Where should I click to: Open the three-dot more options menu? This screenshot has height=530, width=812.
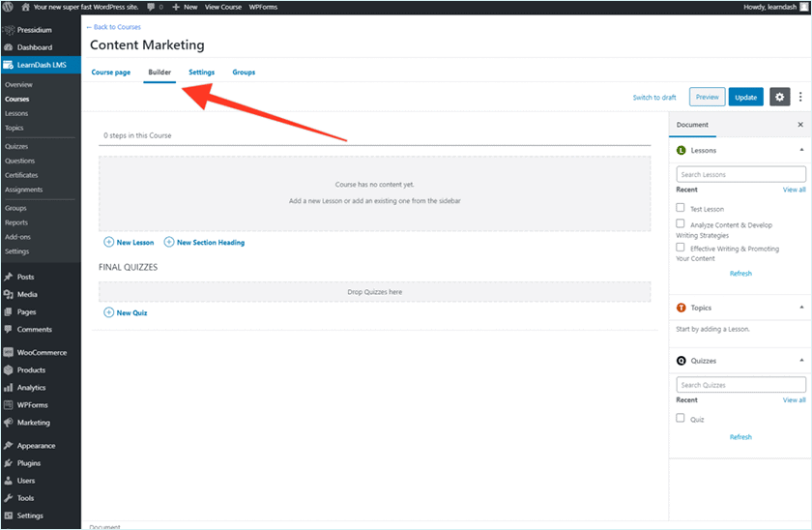[x=800, y=97]
